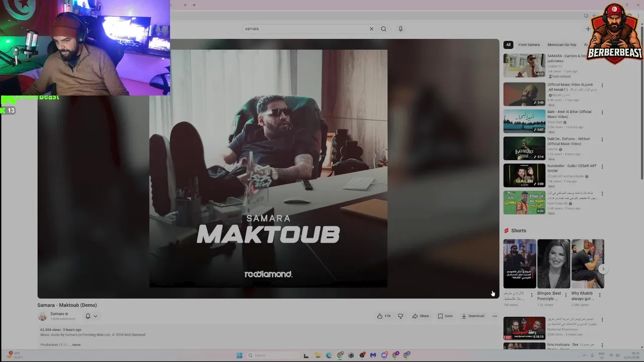Open the Foot Global HD football video thumbnail
The width and height of the screenshot is (644, 362).
pos(524,203)
